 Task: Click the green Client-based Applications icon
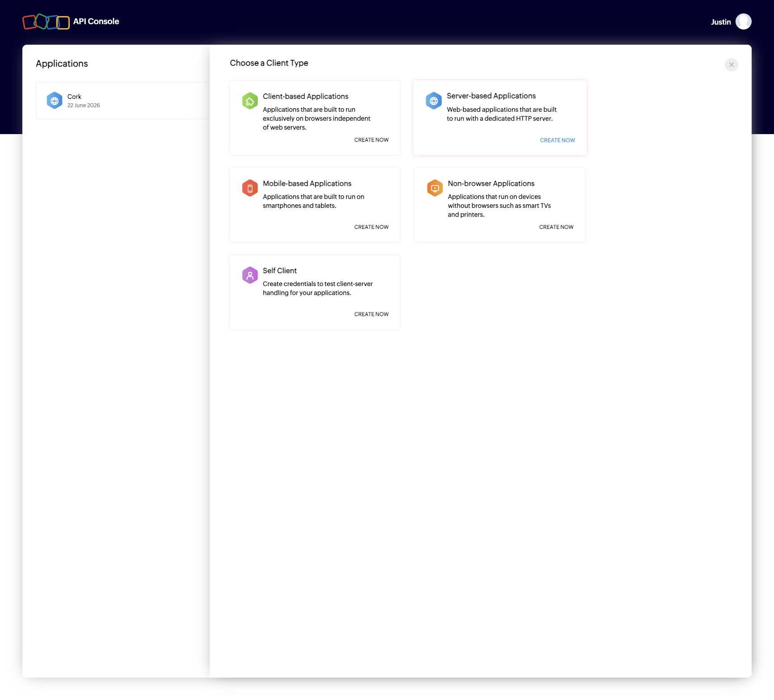[x=250, y=101]
